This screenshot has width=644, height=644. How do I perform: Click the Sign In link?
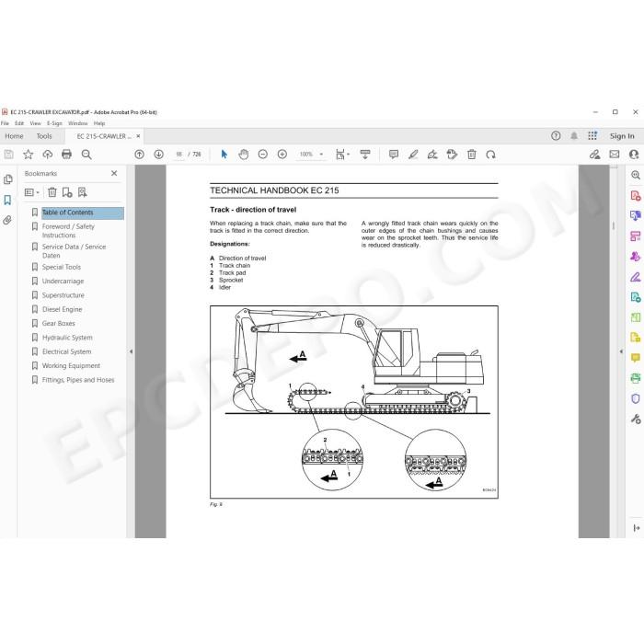[622, 136]
